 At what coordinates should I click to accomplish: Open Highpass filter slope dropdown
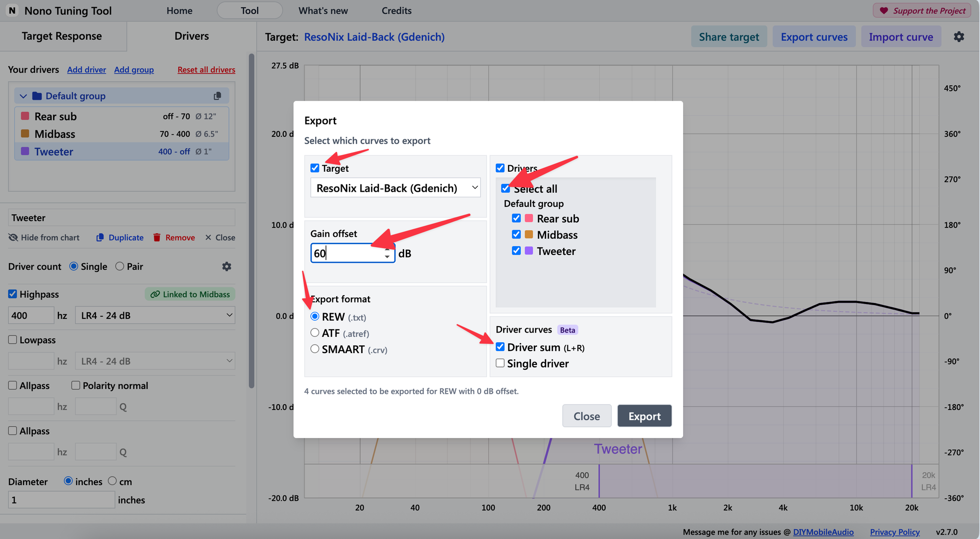[x=155, y=315]
